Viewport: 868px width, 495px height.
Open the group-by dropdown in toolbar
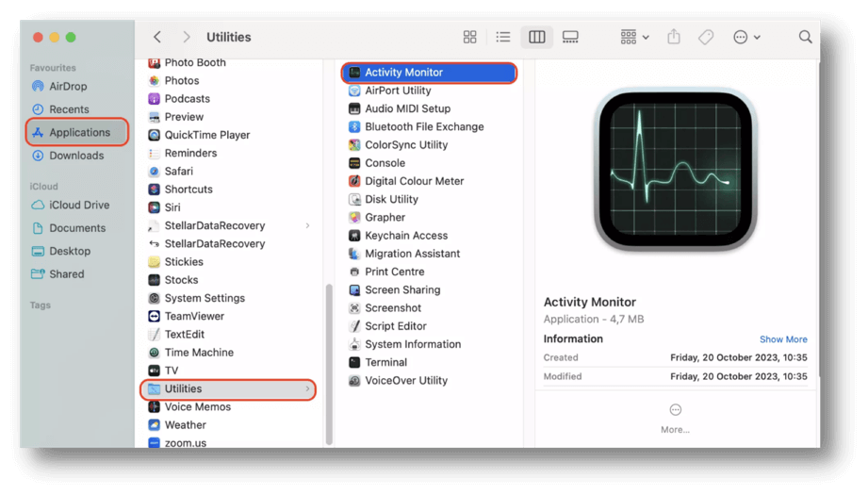point(634,37)
